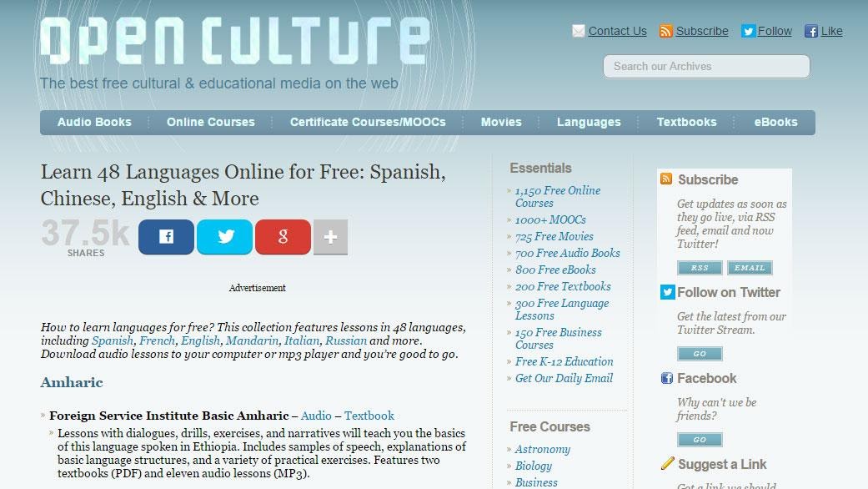Viewport: 868px width, 489px height.
Task: Click the RSS button under Subscribe
Action: (700, 268)
